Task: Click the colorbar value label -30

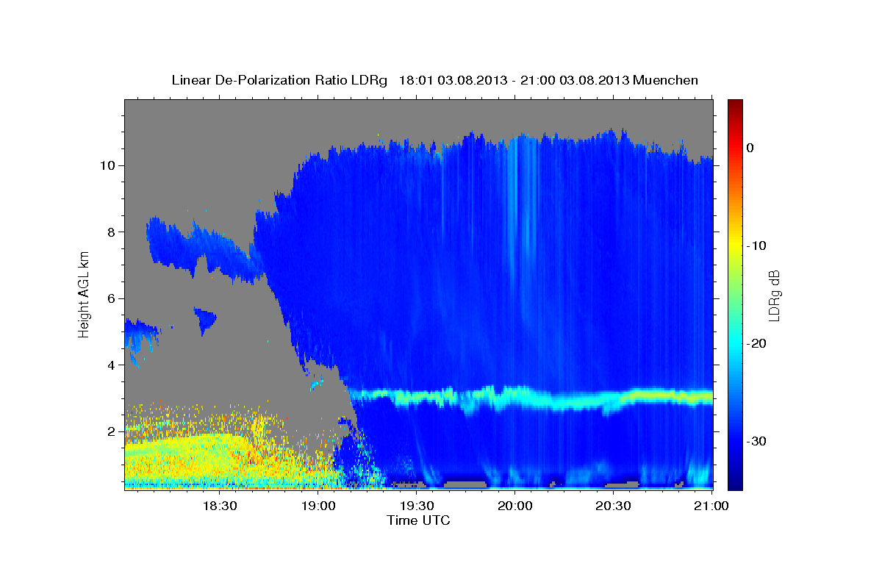Action: pyautogui.click(x=756, y=441)
